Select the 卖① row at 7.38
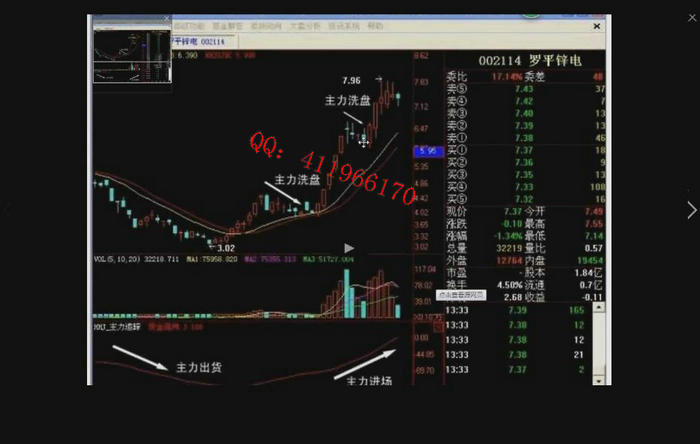The height and width of the screenshot is (444, 700). pyautogui.click(x=525, y=138)
